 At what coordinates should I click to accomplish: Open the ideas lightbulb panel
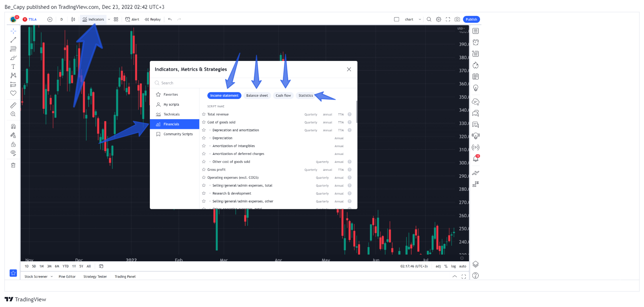[476, 88]
